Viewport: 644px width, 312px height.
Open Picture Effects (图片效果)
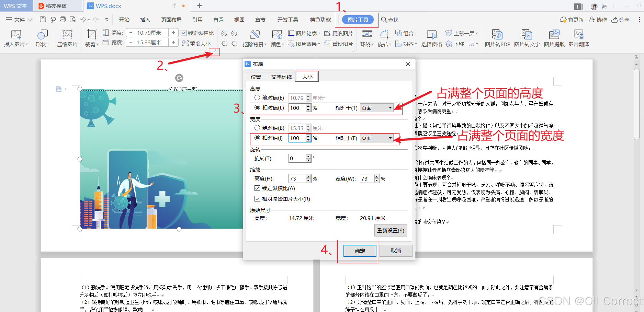click(304, 44)
